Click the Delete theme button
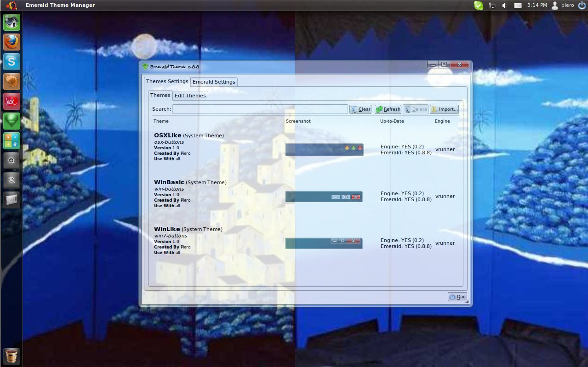Screen dimensions: 588x367 [x=416, y=109]
